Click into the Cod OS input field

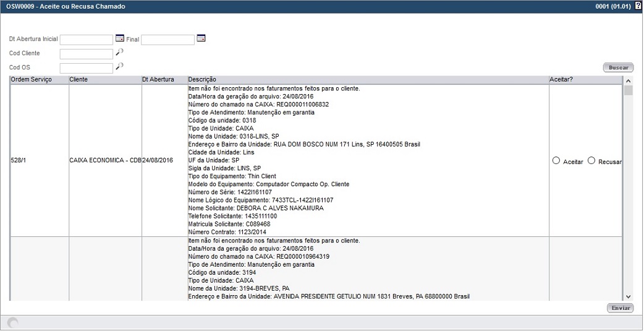click(87, 68)
